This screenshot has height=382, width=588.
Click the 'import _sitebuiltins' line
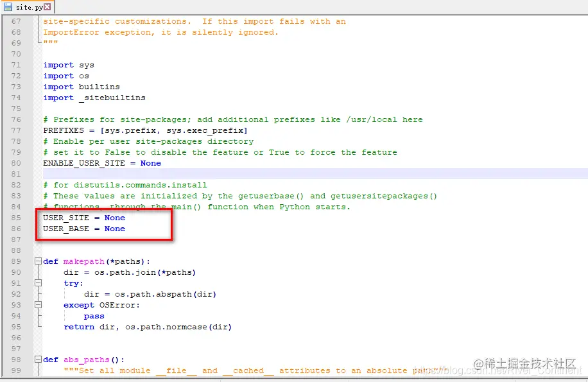[94, 98]
